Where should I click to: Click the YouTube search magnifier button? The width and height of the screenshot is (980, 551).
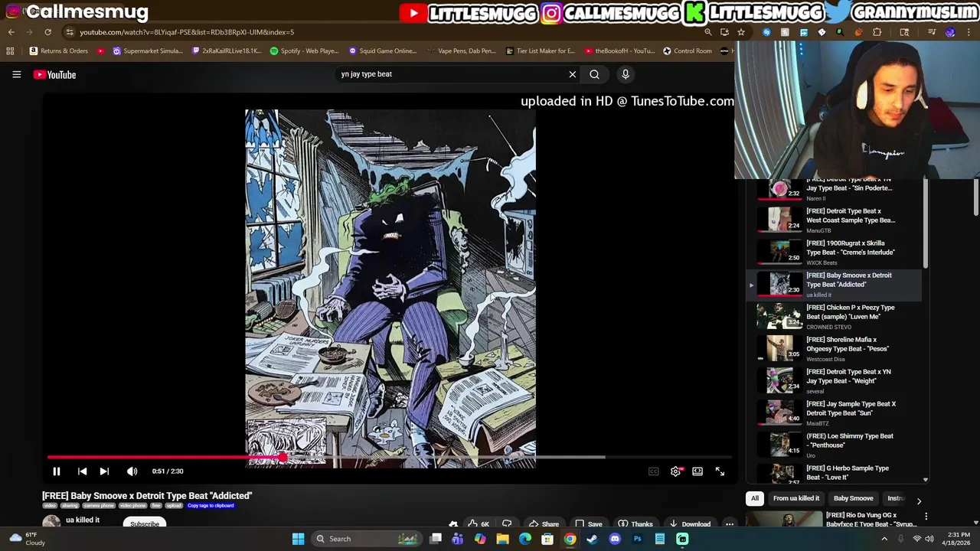[594, 74]
